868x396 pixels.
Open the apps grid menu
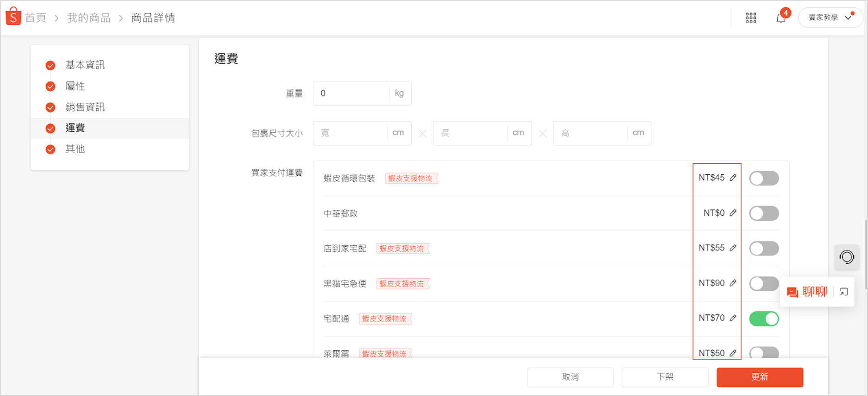751,18
